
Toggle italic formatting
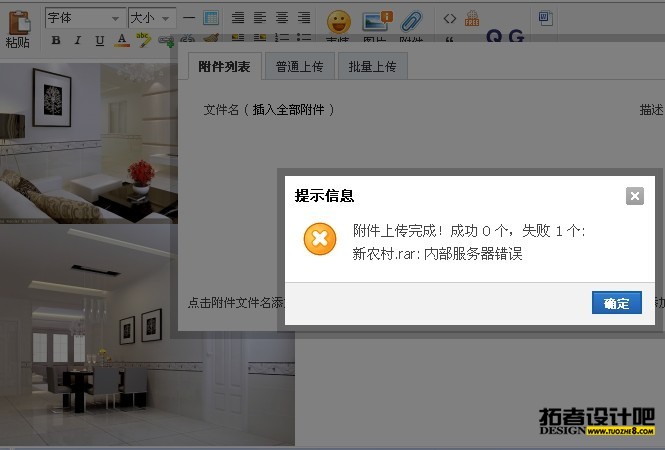[x=78, y=41]
